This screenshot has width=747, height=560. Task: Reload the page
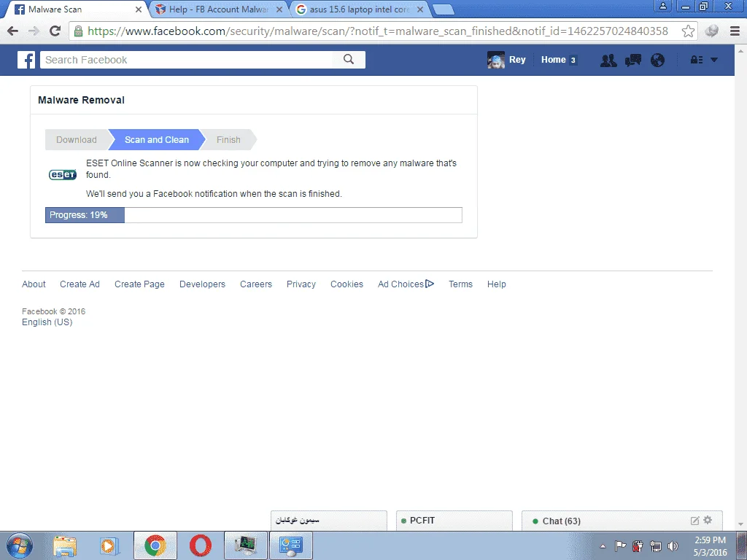(x=55, y=31)
